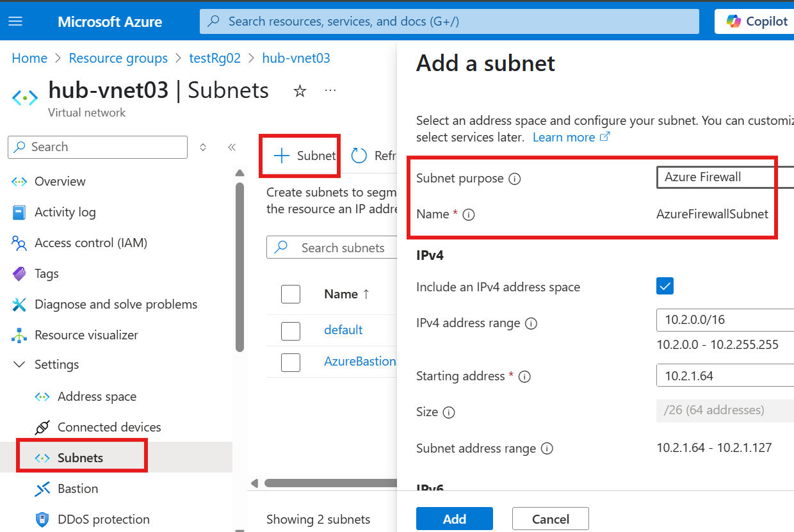Open the Size /26 dropdown

coord(725,410)
